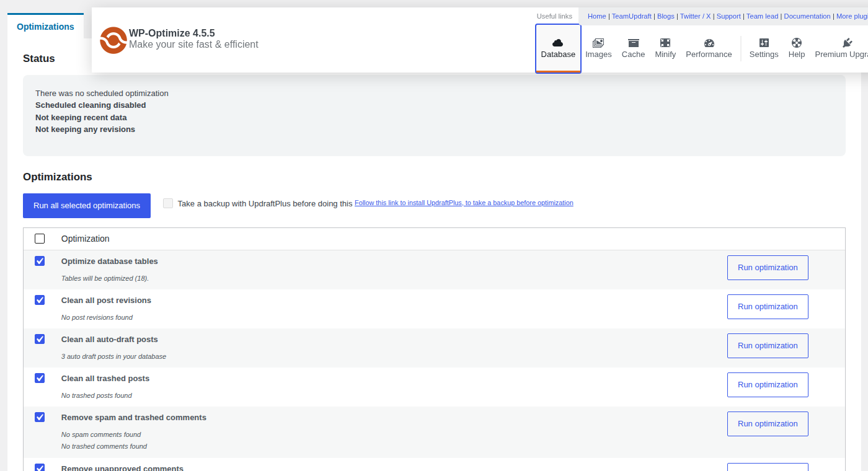Open the Twitter / X link
Viewport: 868px width, 471px height.
point(695,16)
